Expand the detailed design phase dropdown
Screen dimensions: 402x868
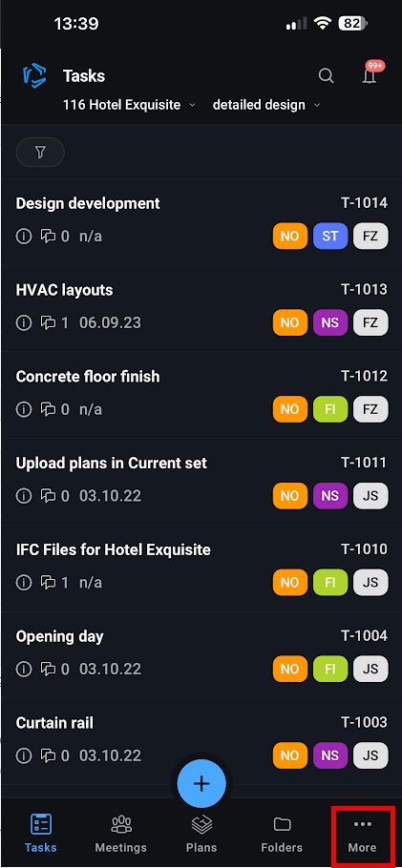pyautogui.click(x=266, y=105)
